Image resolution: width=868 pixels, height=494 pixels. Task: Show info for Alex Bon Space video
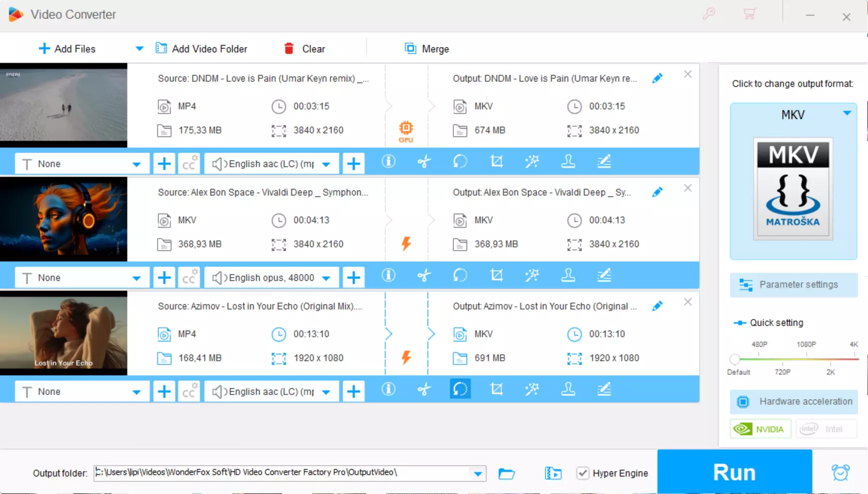point(388,275)
